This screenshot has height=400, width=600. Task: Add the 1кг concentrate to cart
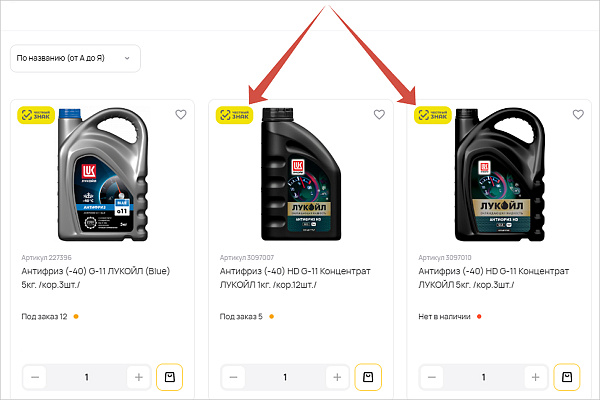pos(367,377)
